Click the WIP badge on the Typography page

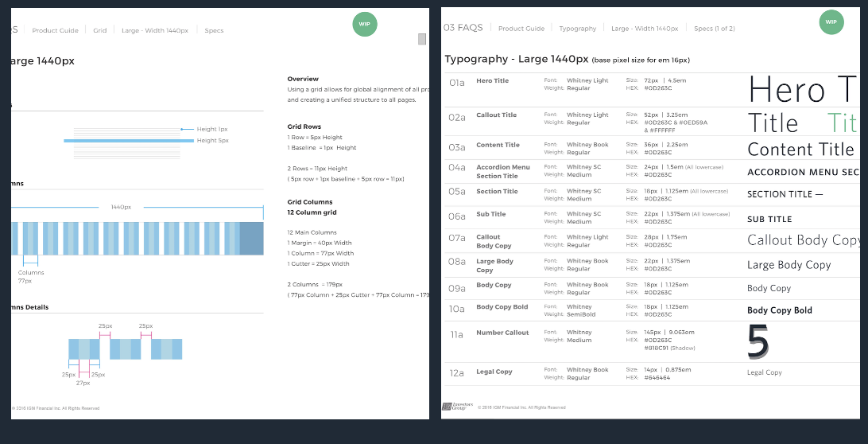click(x=831, y=22)
